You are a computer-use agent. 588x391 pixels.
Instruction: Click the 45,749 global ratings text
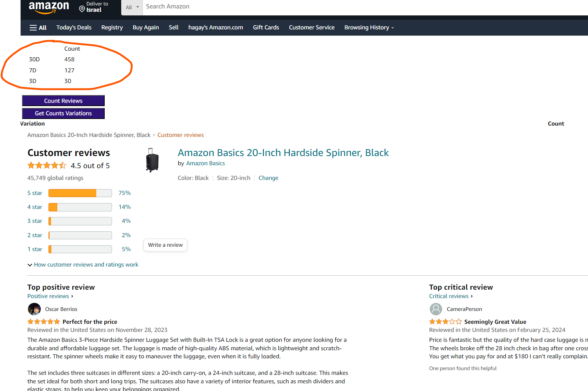[x=55, y=178]
